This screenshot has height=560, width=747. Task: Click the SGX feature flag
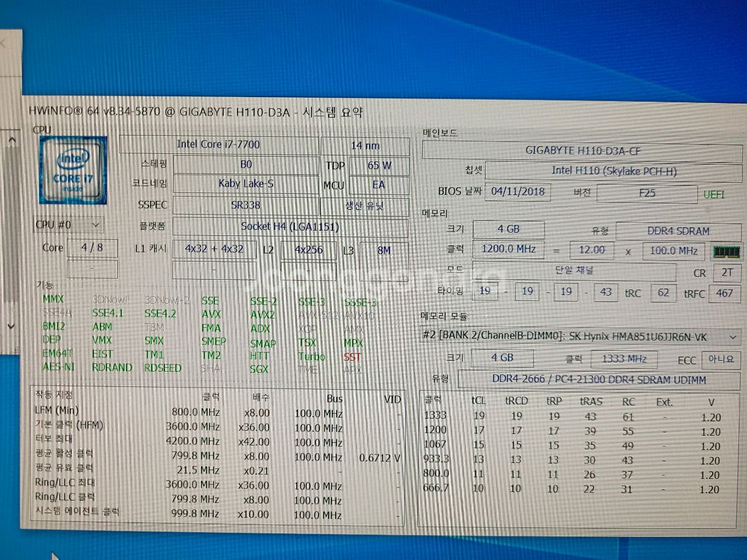click(259, 367)
